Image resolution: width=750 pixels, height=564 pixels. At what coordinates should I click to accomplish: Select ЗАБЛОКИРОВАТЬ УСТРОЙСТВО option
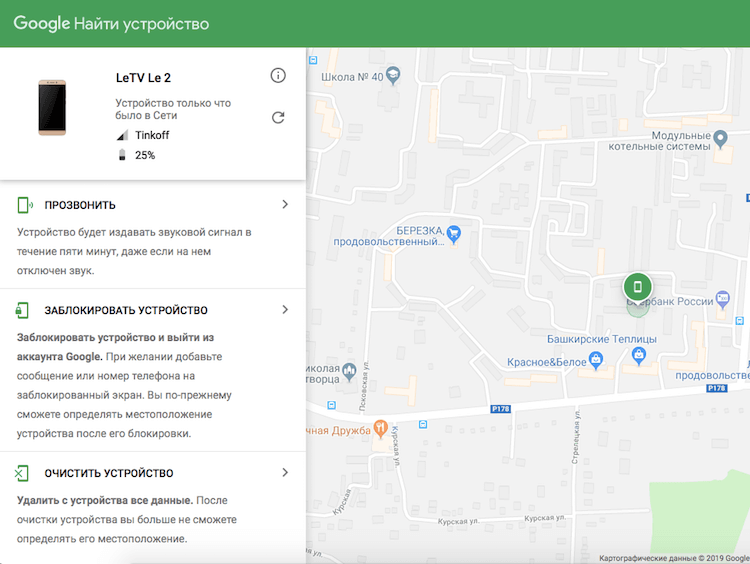[125, 310]
